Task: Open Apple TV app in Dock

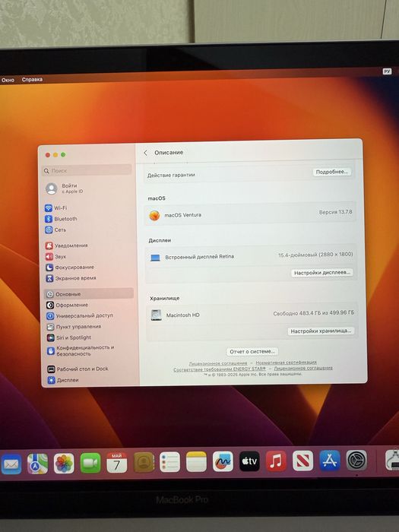Action: click(x=249, y=461)
